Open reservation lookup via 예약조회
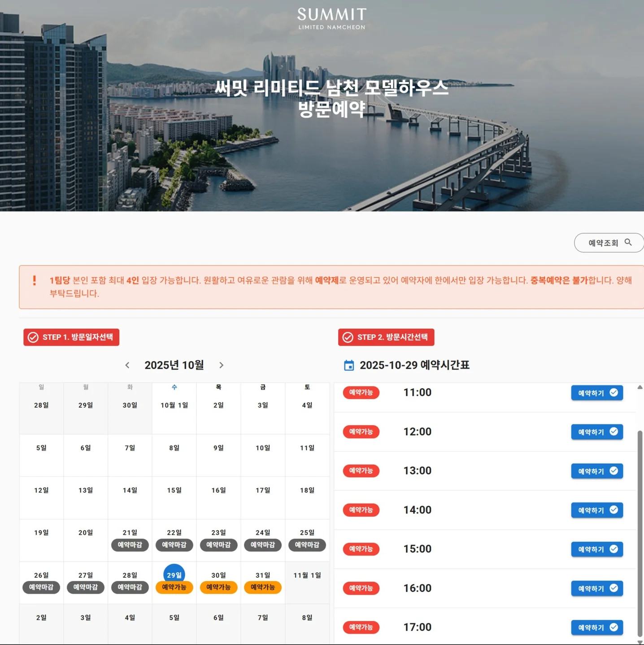This screenshot has width=644, height=645. point(603,243)
